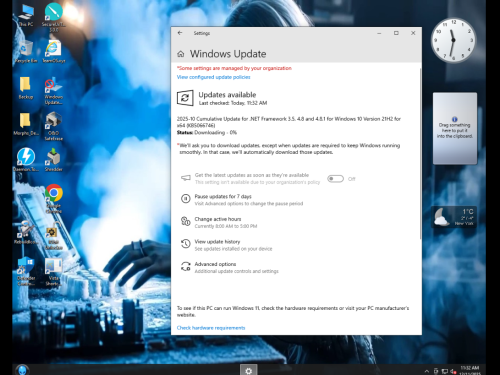Open the Rebuild Icon cache shortcut

26,232
